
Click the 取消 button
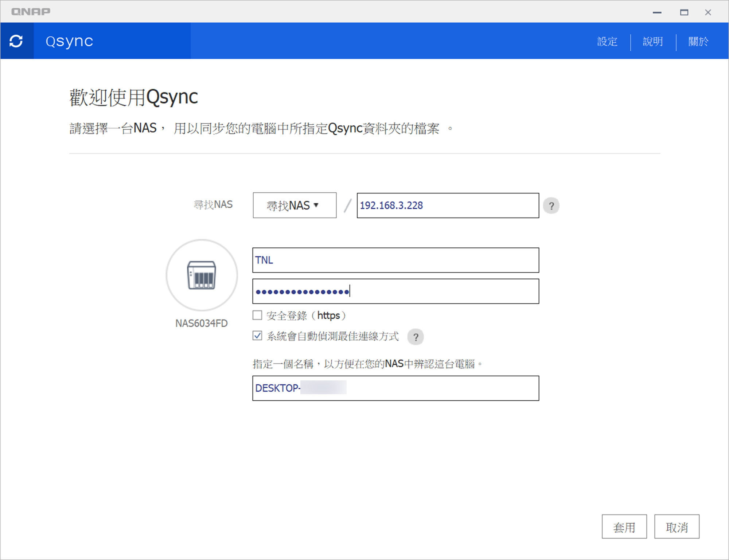[677, 526]
